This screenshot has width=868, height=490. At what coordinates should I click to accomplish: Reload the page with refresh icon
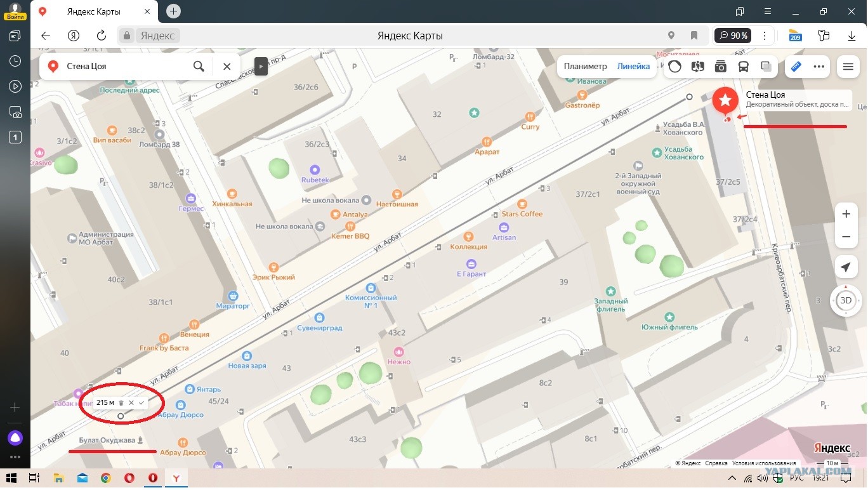click(102, 36)
